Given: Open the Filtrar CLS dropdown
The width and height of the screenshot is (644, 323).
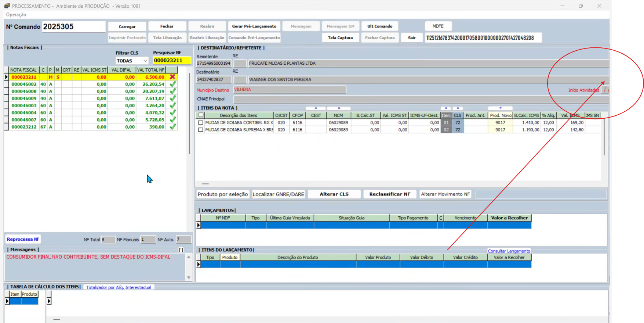Looking at the screenshot, I should point(145,61).
